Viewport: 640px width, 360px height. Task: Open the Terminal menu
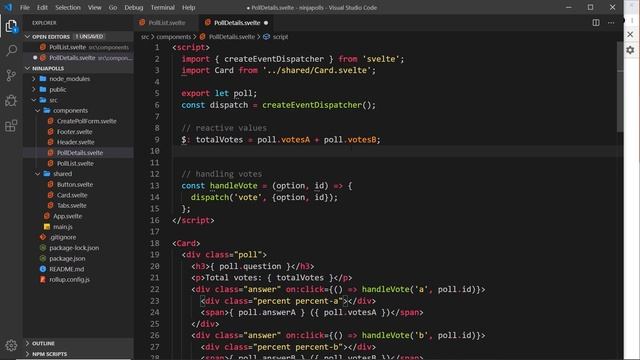(162, 7)
